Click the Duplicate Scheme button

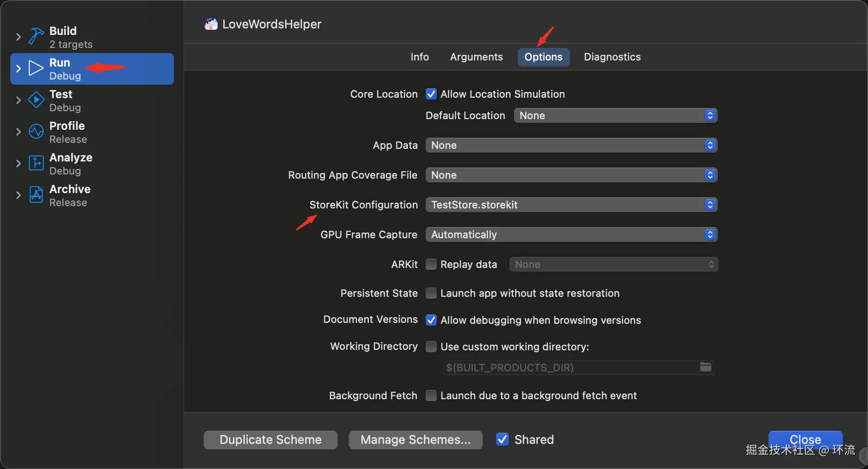tap(270, 440)
